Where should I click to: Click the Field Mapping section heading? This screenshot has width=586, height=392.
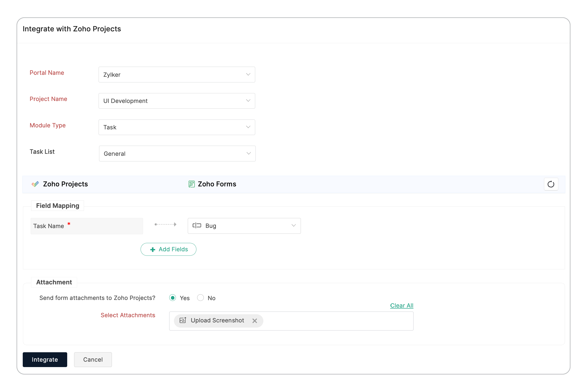pos(58,205)
